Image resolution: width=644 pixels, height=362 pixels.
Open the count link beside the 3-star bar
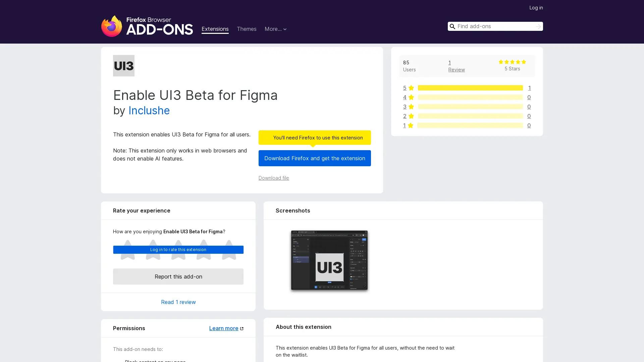point(529,107)
